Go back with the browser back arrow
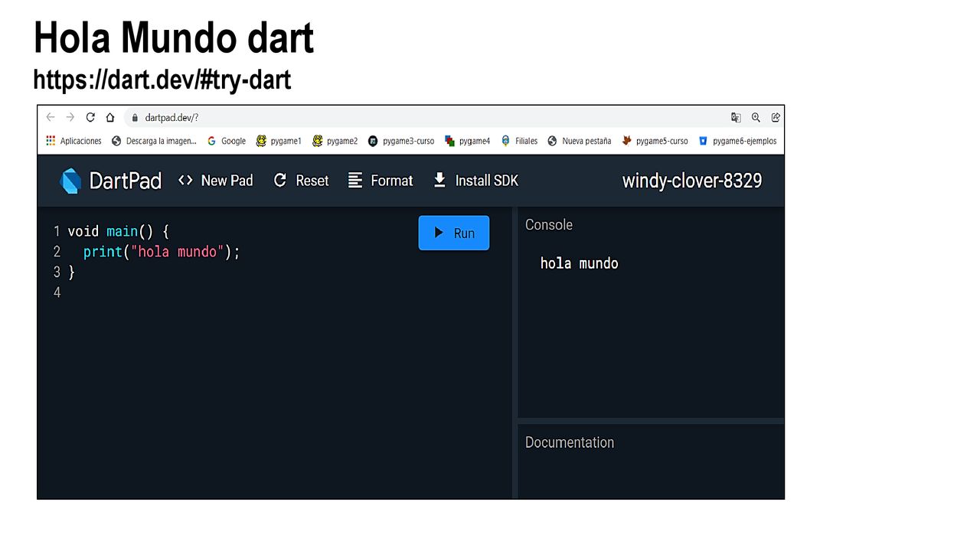This screenshot has width=980, height=551. click(51, 117)
